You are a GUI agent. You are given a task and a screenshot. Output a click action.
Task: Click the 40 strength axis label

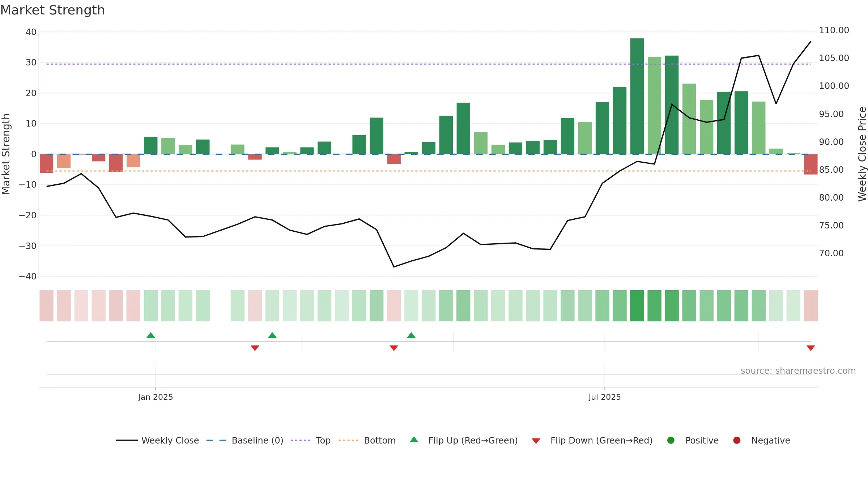point(31,32)
